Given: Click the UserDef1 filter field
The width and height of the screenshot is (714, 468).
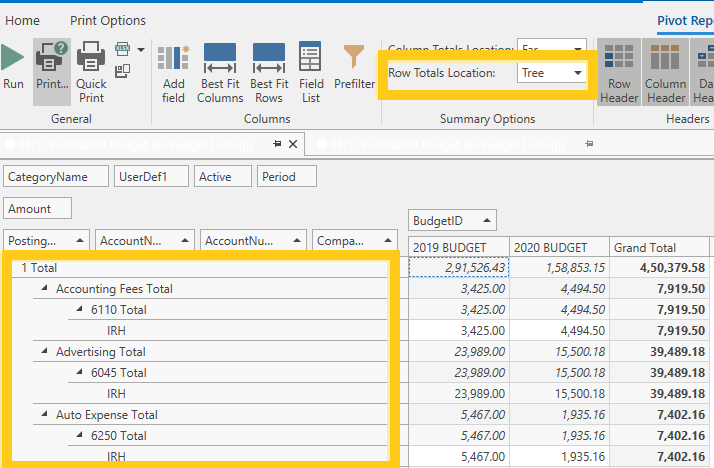Looking at the screenshot, I should [x=151, y=177].
